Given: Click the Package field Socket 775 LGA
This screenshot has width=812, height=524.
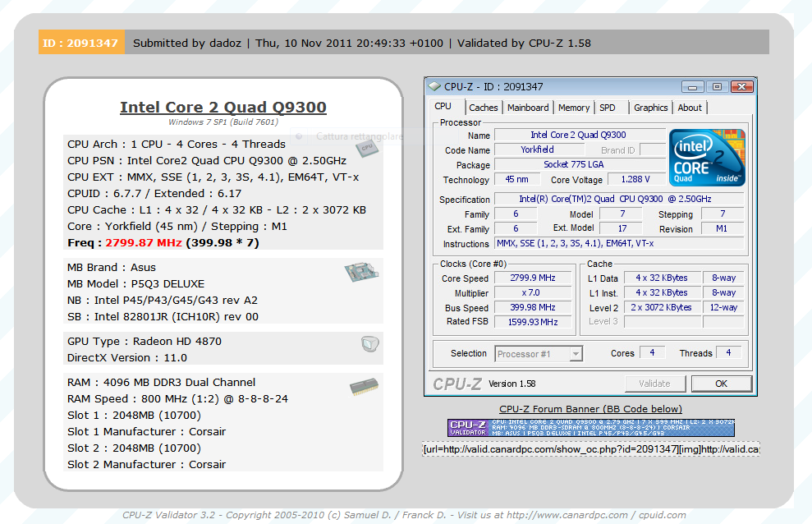Looking at the screenshot, I should (580, 164).
